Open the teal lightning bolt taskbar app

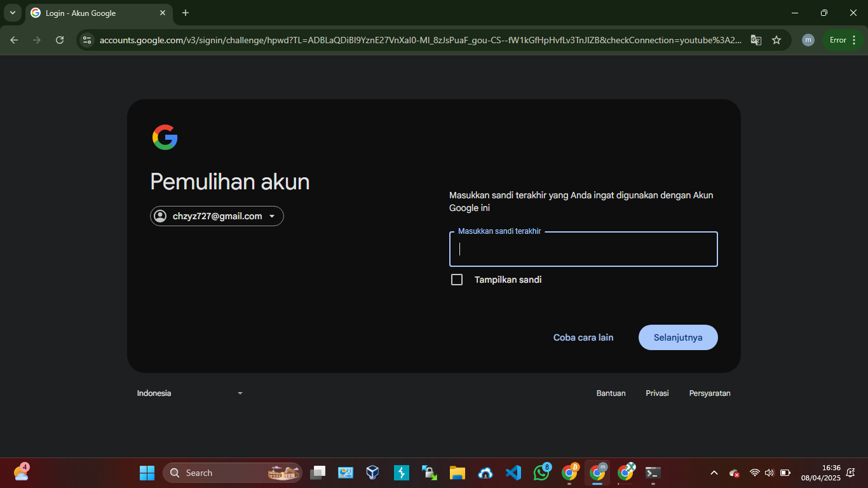point(401,473)
